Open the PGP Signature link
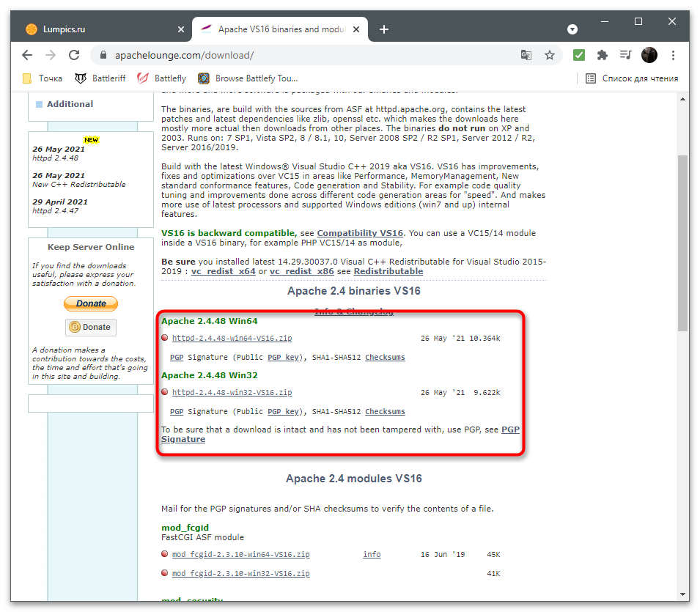This screenshot has height=612, width=700. tap(510, 430)
